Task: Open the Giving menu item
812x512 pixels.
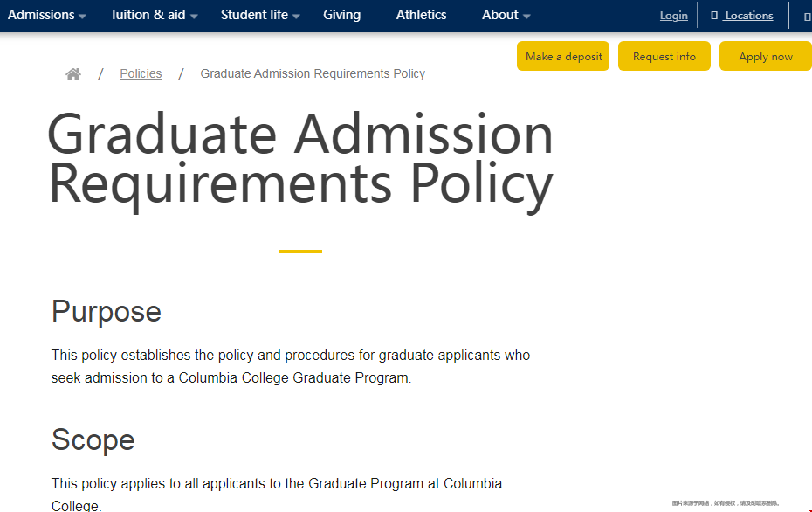Action: coord(341,15)
